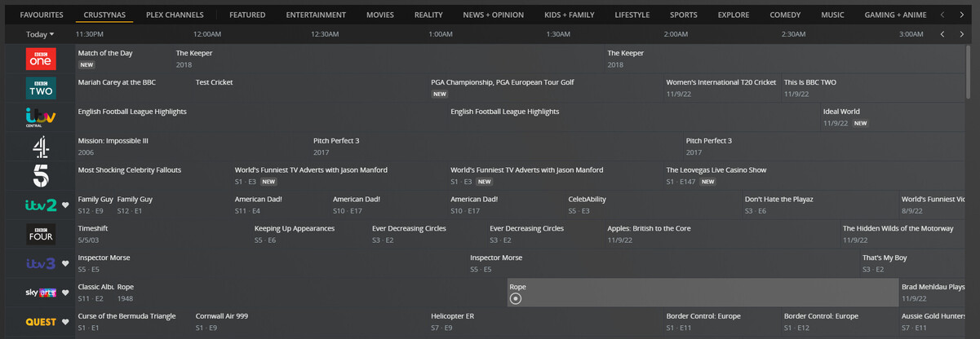Open the Kids + Family tab
Screen dimensions: 980x339
pos(570,15)
